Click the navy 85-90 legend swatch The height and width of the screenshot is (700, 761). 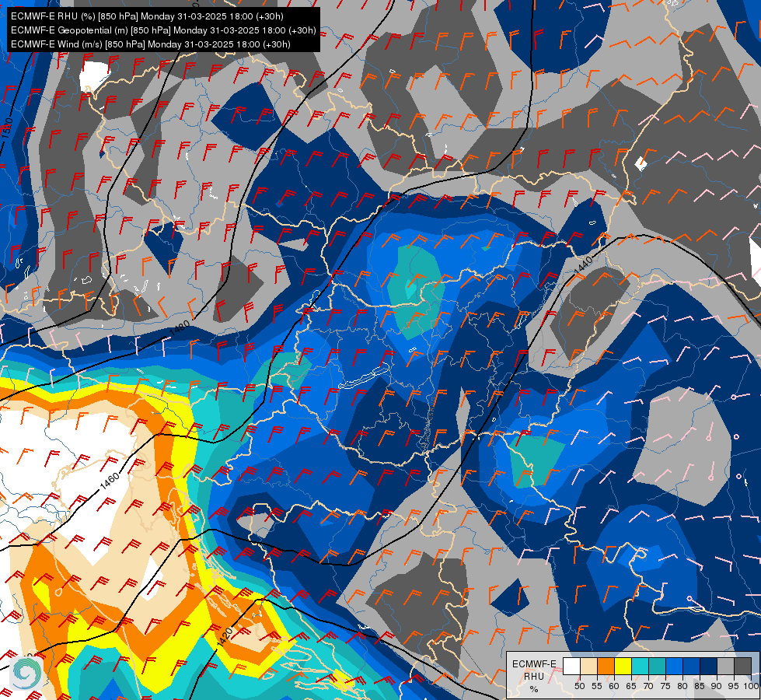[x=709, y=666]
